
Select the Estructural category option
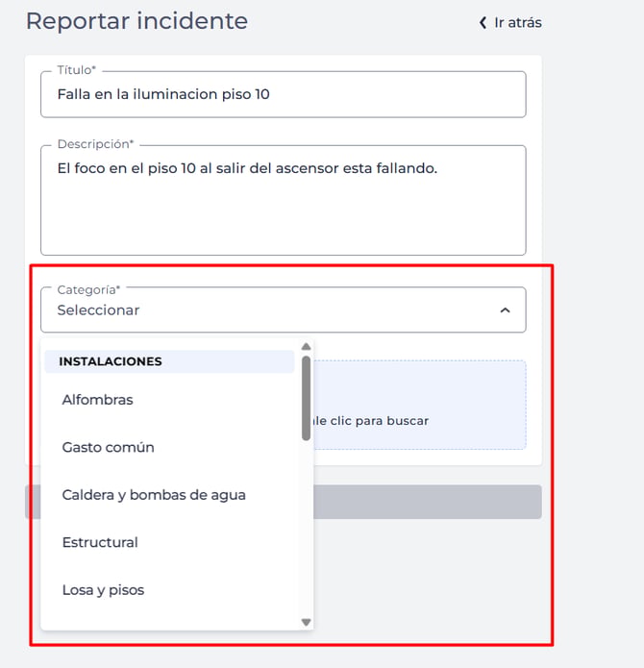[169, 542]
